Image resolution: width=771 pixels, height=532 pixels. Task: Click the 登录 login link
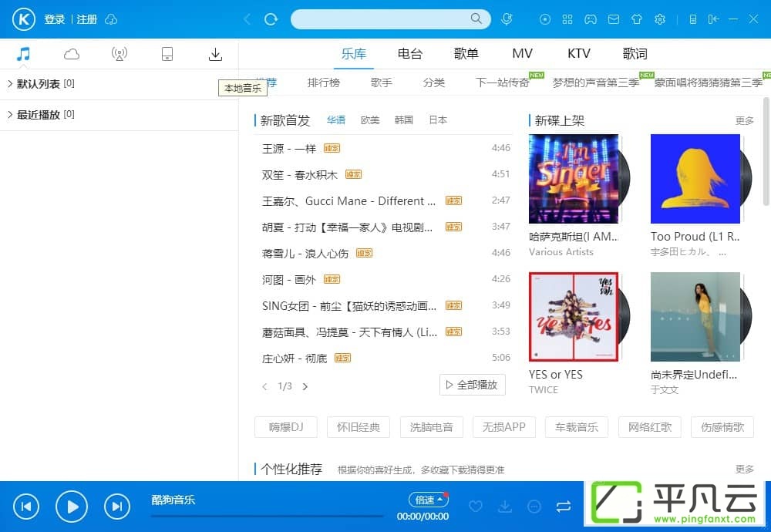(x=55, y=20)
